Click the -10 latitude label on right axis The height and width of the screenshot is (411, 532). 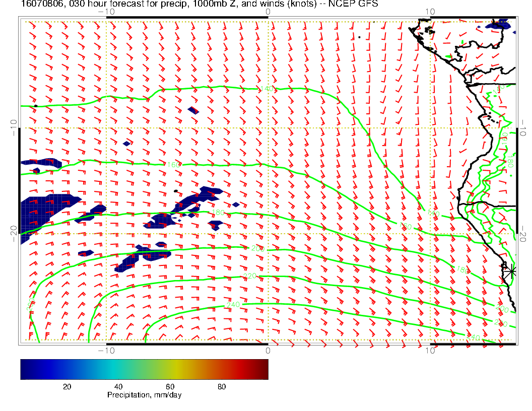point(524,128)
